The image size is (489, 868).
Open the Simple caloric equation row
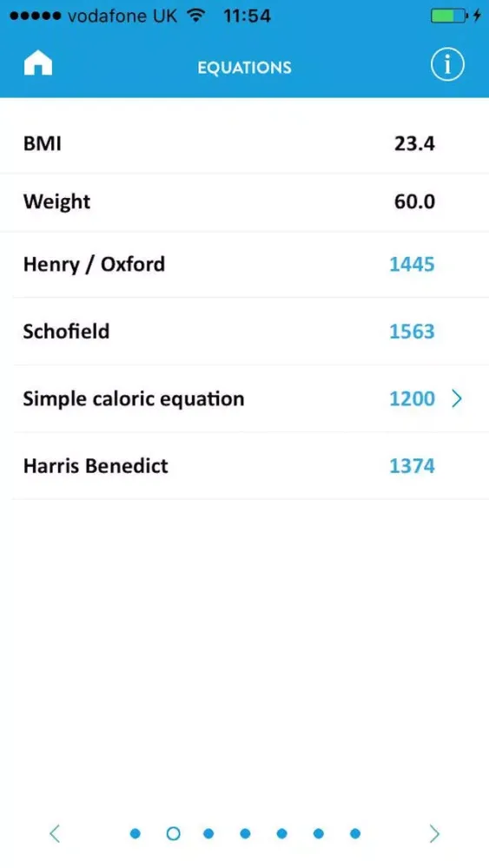pyautogui.click(x=244, y=398)
